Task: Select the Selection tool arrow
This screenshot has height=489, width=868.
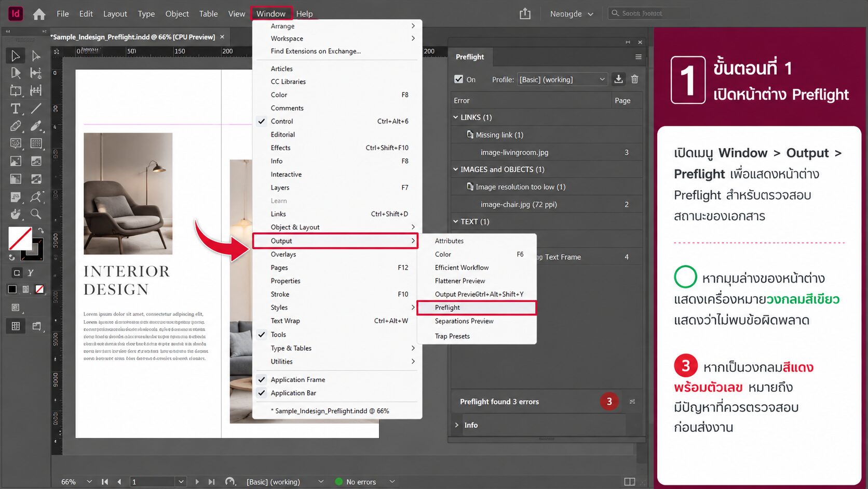Action: 15,56
